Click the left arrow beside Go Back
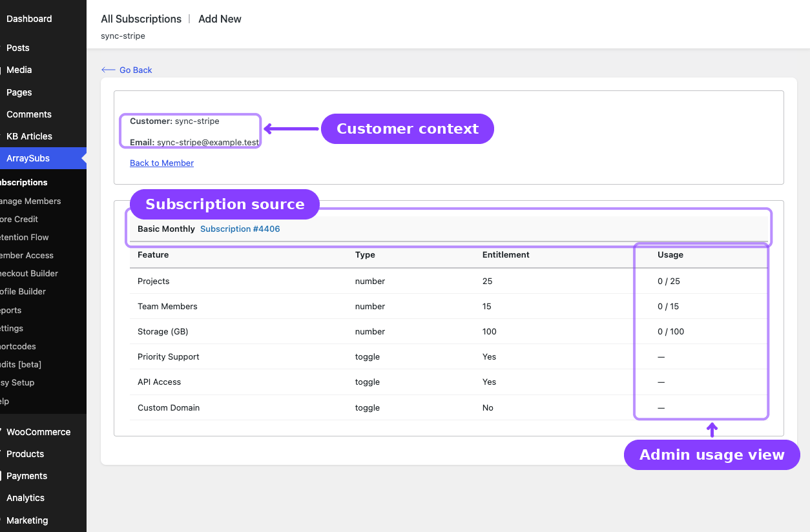The height and width of the screenshot is (532, 810). (x=109, y=70)
